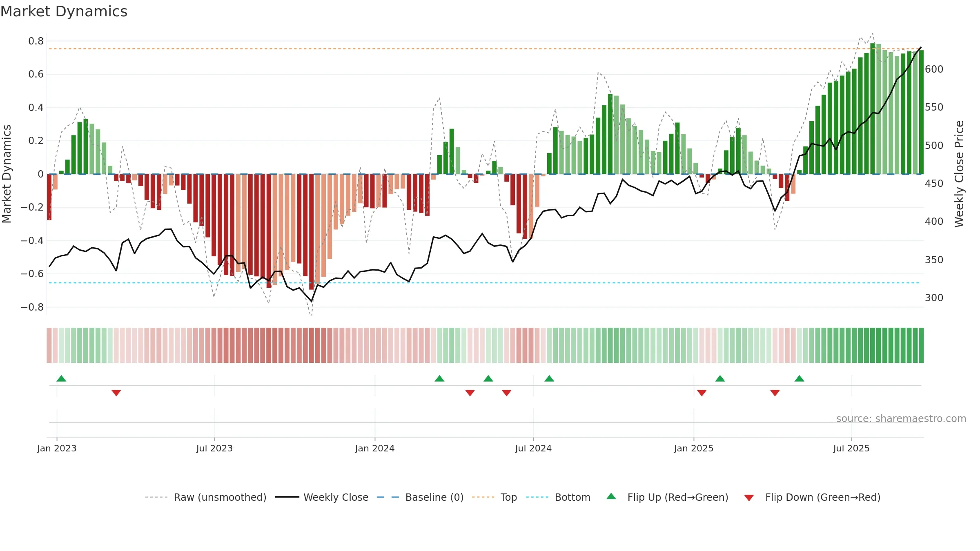Screen dimensions: 980x551
Task: Click the cyan dotted Bottom threshold line
Action: 484,283
